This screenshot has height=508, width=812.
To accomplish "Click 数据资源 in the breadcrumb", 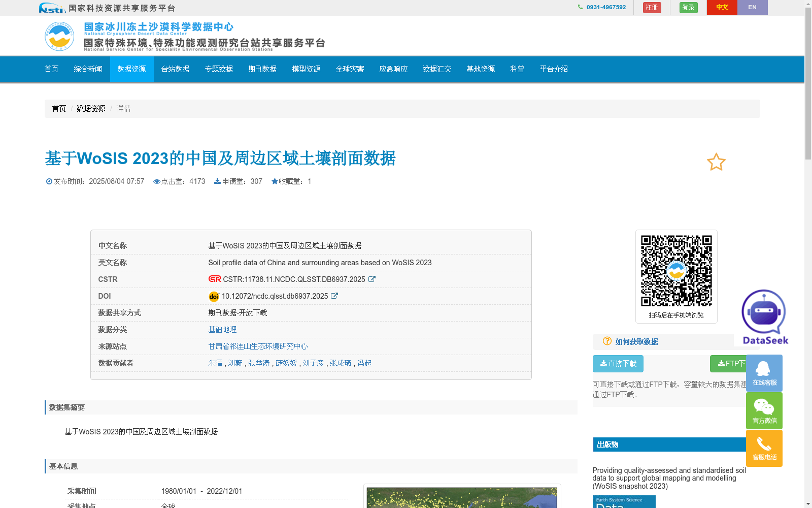I will [x=91, y=109].
